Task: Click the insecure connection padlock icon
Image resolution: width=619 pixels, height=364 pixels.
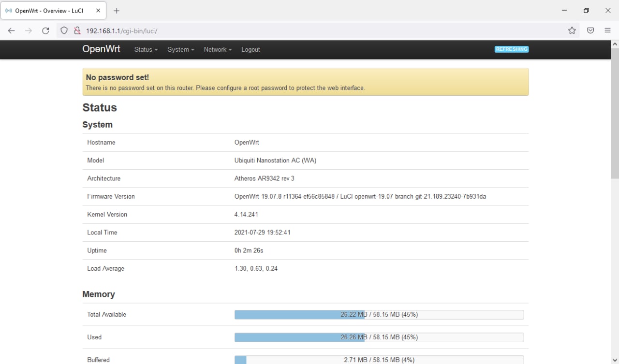Action: coord(76,30)
